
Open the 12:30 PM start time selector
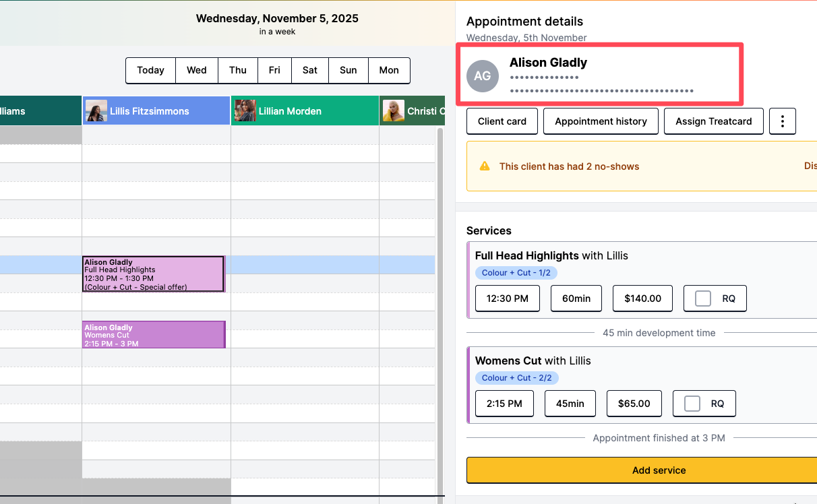tap(507, 298)
